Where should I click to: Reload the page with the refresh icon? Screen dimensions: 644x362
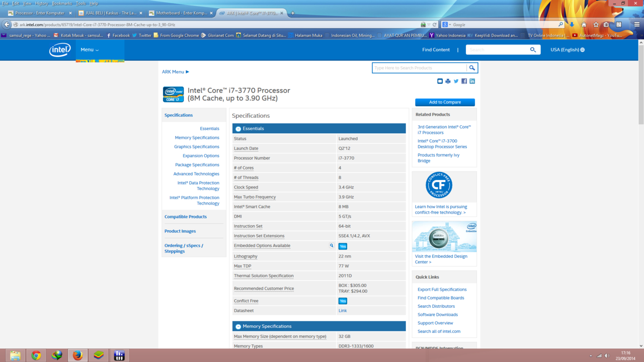click(435, 25)
